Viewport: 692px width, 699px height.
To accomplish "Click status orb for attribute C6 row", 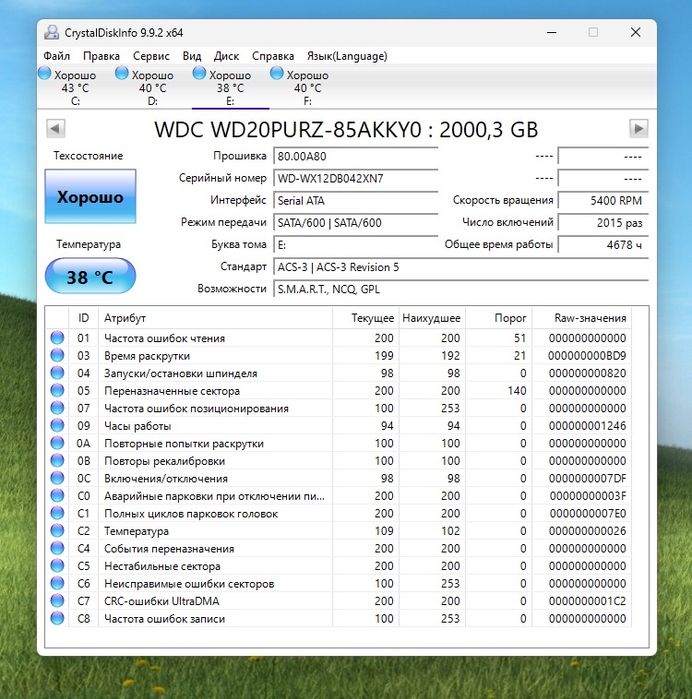I will point(57,583).
